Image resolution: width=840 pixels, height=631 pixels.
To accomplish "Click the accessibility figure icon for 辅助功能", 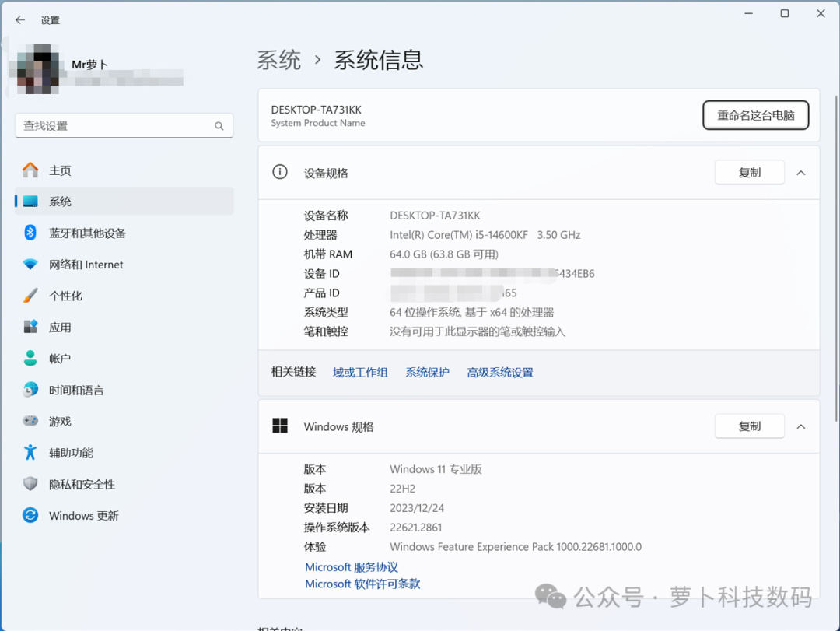I will coord(30,453).
